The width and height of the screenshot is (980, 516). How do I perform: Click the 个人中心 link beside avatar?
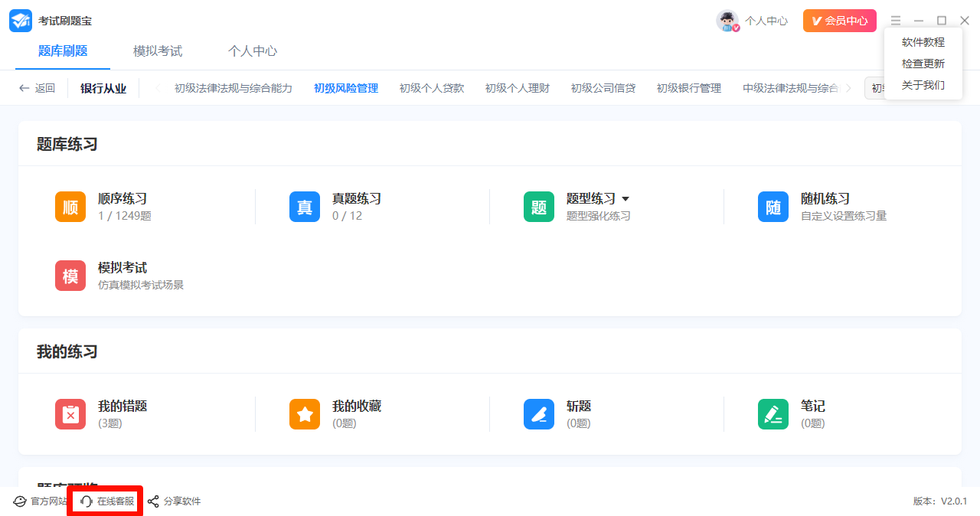pos(766,21)
